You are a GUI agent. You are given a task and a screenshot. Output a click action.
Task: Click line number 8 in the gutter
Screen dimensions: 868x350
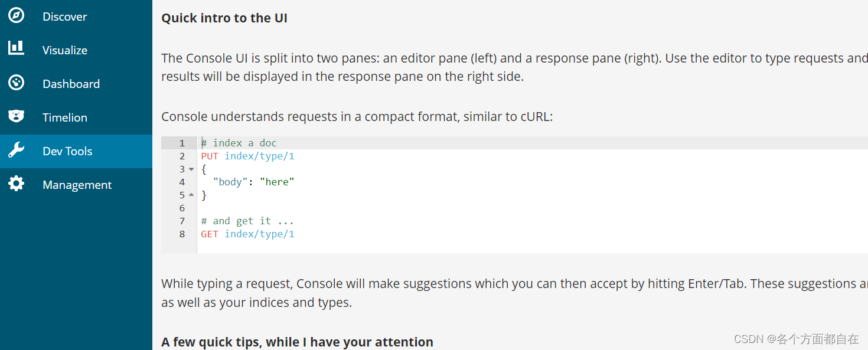click(x=182, y=234)
